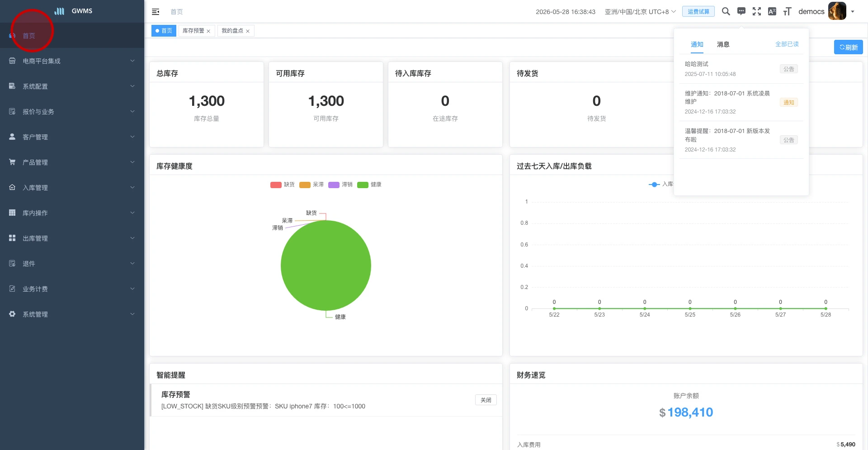Click the democs user avatar
This screenshot has height=450, width=868.
837,11
